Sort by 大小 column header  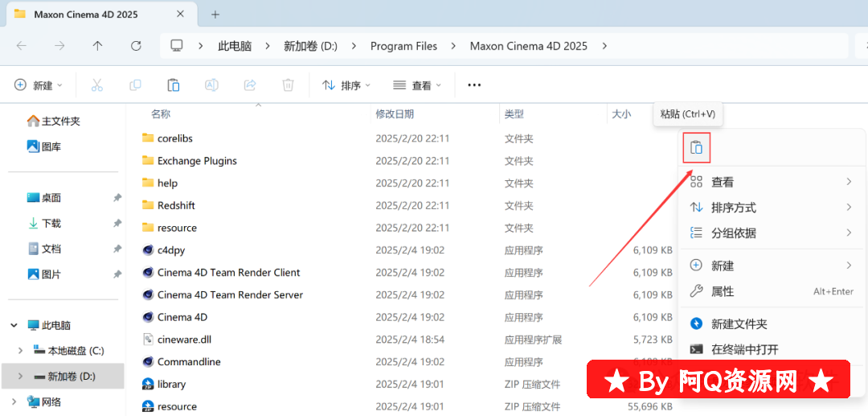tap(621, 114)
